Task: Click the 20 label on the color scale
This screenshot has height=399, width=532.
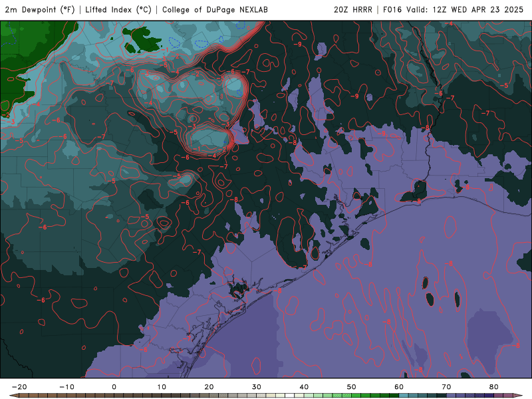Action: coord(209,387)
